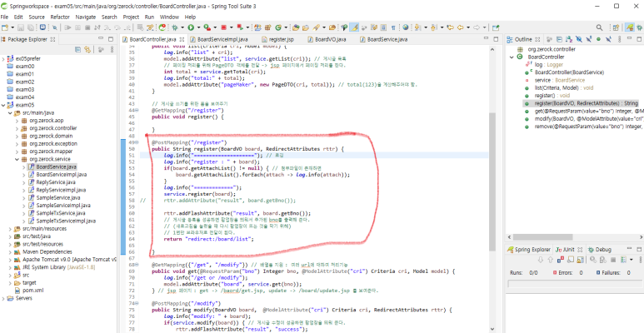Open the New toolbar dropdown arrow
The image size is (644, 333).
point(12,27)
